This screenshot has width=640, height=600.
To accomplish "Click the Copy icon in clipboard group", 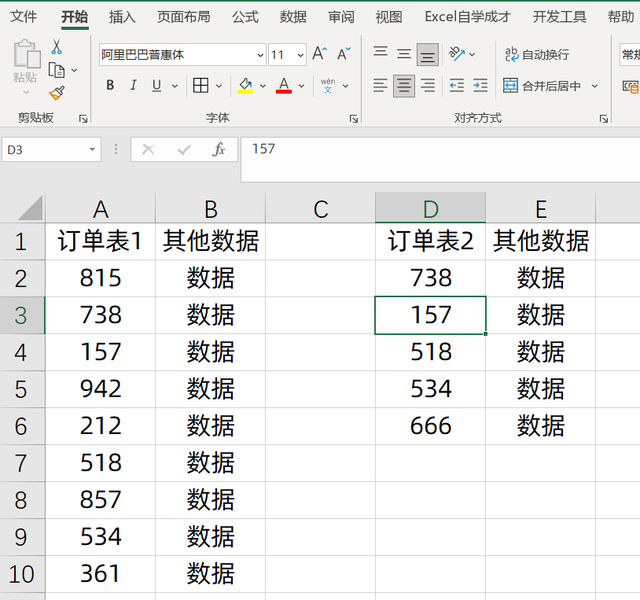I will (x=56, y=70).
